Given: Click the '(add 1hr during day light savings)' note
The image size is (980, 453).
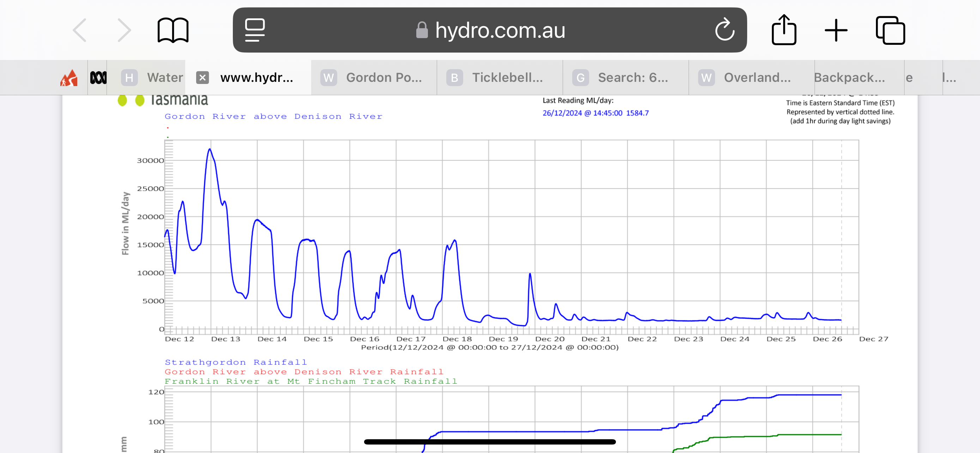Looking at the screenshot, I should [x=840, y=121].
